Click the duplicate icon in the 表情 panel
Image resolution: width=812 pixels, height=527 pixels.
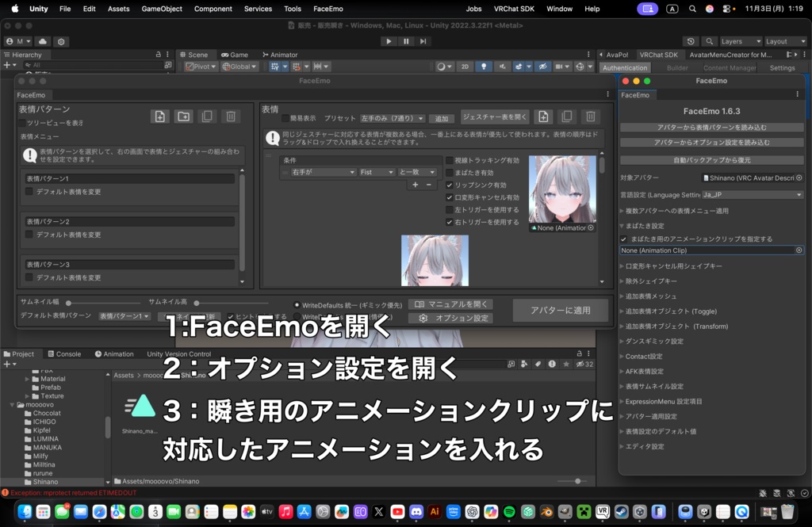click(566, 116)
